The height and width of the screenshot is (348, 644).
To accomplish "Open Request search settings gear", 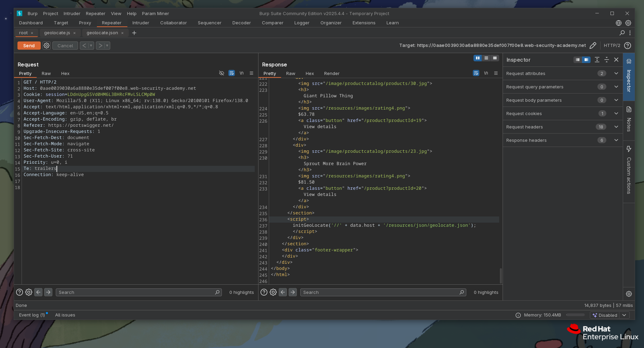I will [x=29, y=292].
